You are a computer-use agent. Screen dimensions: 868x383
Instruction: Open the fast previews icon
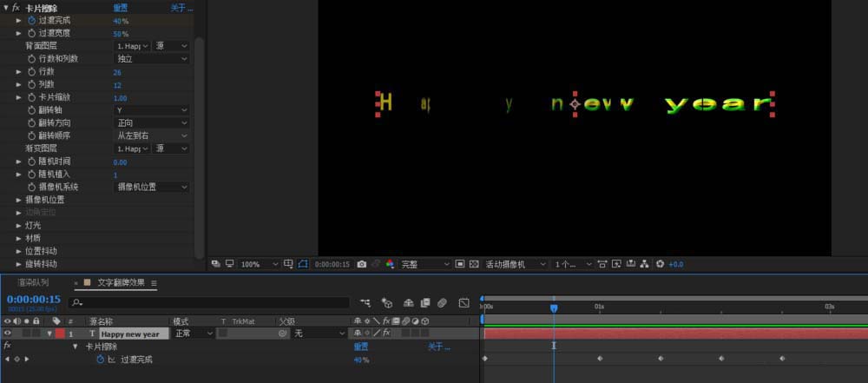click(616, 264)
